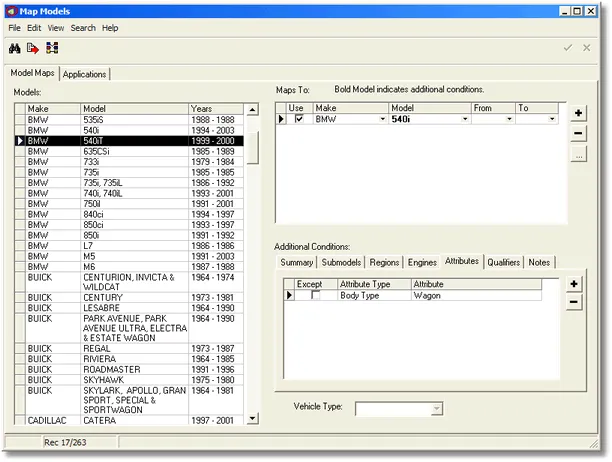Select the BMW 740i, 740iL row
This screenshot has height=462, width=612.
pos(129,194)
